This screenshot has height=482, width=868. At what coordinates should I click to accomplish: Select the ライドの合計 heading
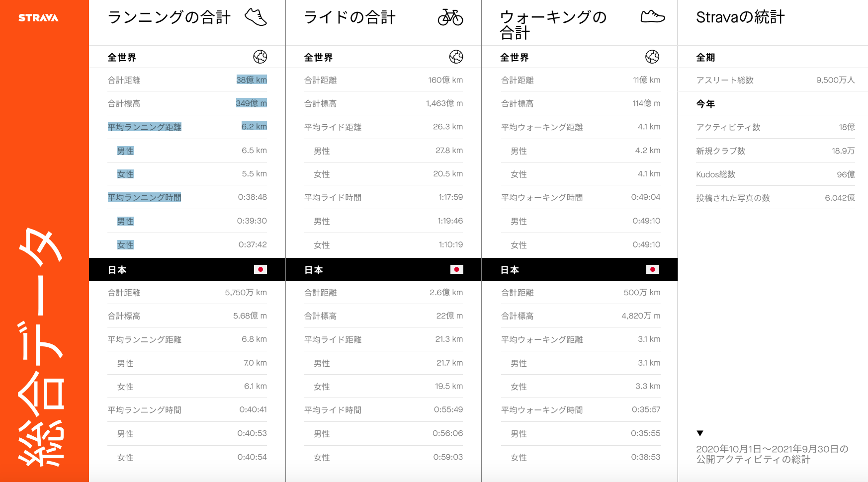point(349,17)
